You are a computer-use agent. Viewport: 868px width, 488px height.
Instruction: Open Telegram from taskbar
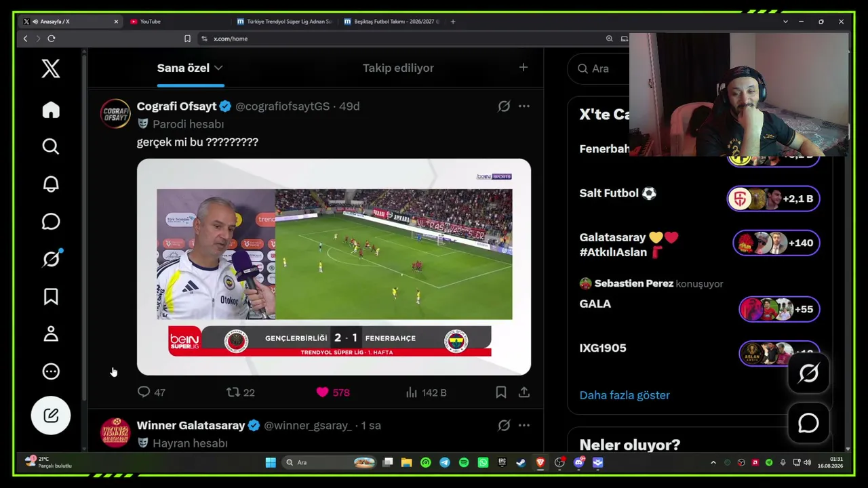444,462
